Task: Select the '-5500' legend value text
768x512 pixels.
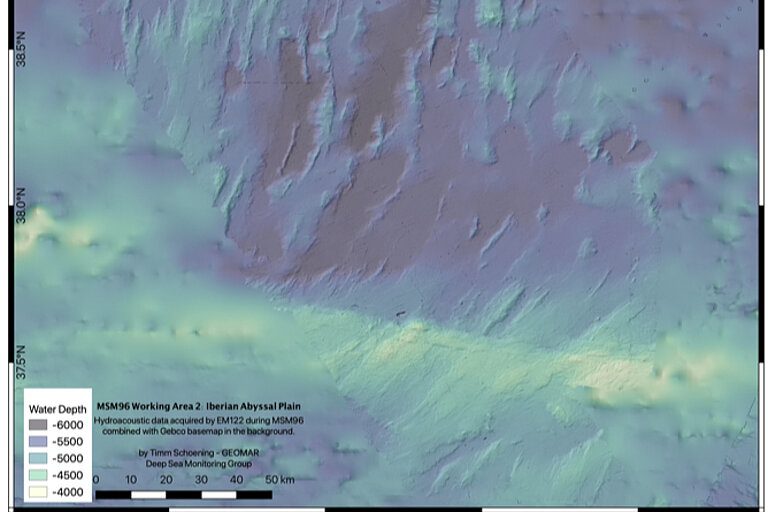Action: [68, 441]
